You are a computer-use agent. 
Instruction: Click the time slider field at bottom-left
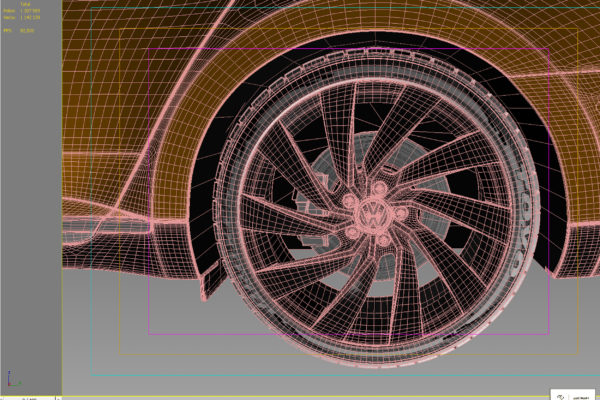click(29, 398)
